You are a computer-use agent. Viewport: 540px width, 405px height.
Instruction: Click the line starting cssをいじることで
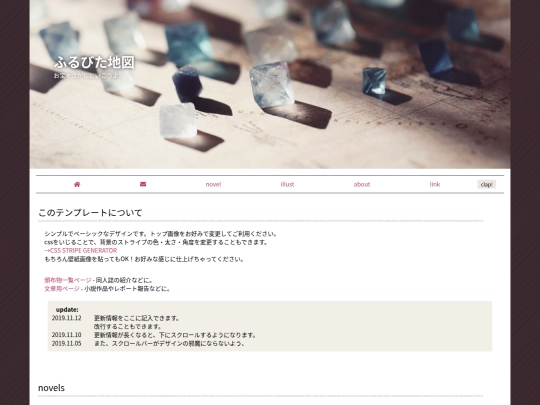156,242
